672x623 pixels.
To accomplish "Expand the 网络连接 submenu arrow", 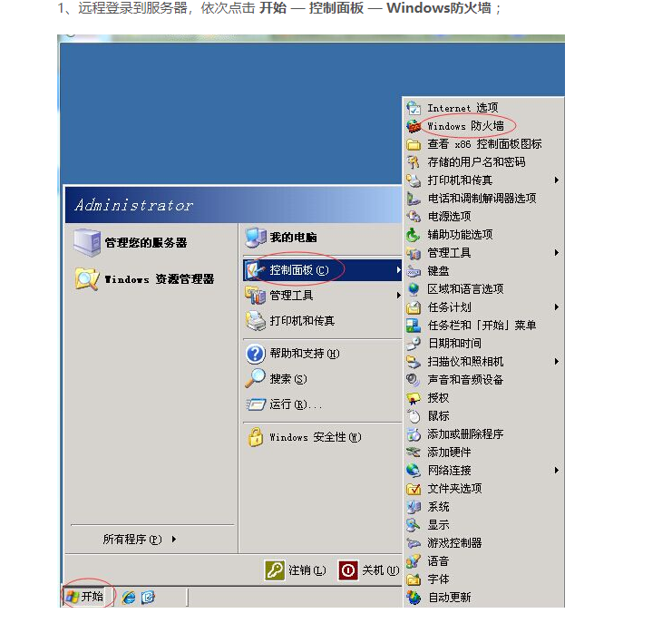I will [x=556, y=471].
